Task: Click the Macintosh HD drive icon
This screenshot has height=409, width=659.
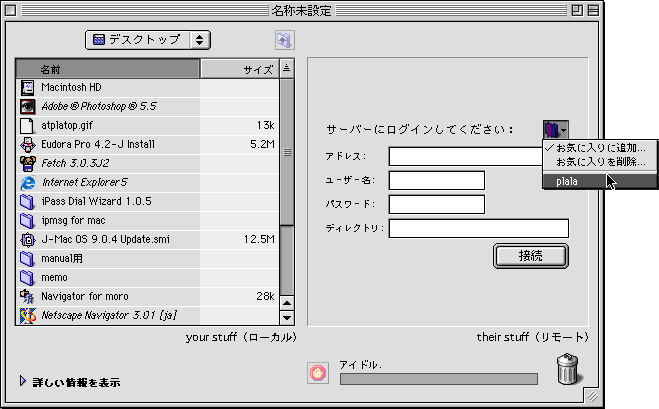Action: [x=28, y=87]
